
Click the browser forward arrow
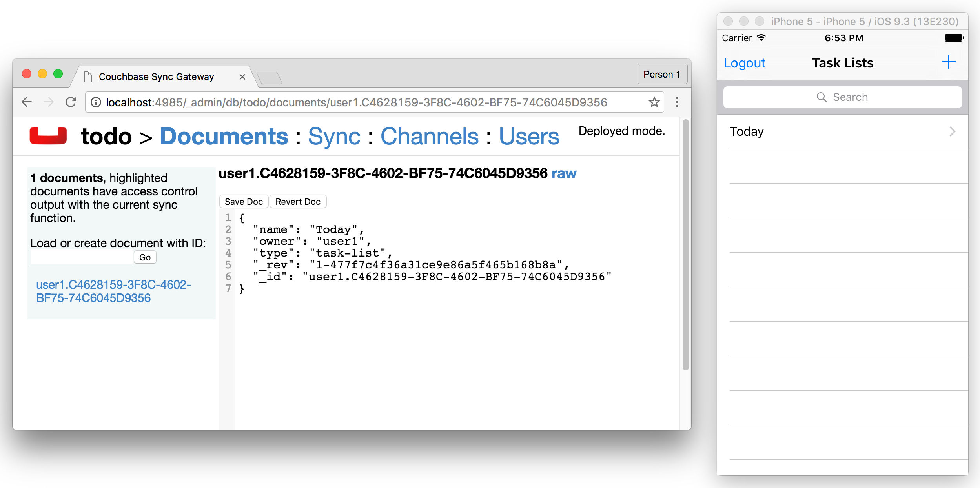[x=49, y=102]
